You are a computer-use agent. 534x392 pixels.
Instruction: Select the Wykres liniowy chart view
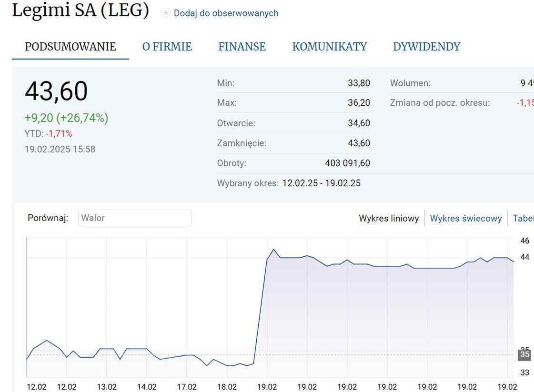tap(389, 219)
